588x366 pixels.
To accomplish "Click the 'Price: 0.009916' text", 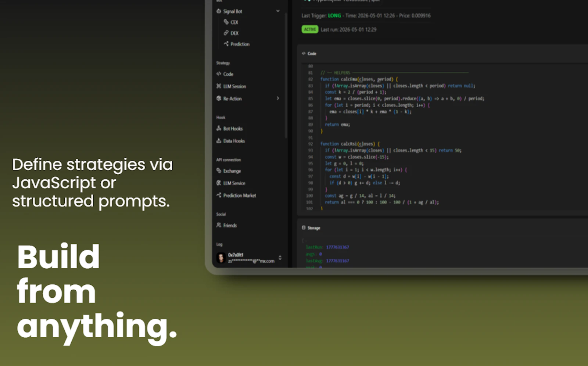I will click(x=415, y=16).
